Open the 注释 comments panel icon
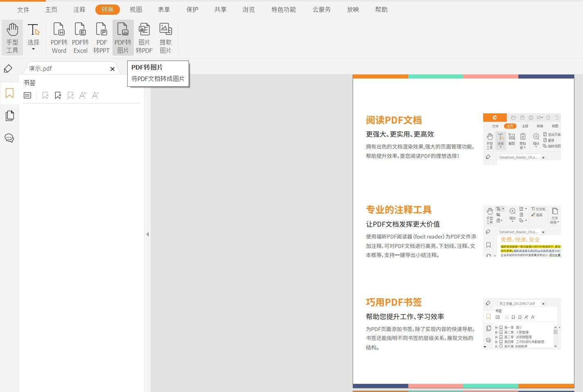Image resolution: width=583 pixels, height=392 pixels. click(9, 138)
